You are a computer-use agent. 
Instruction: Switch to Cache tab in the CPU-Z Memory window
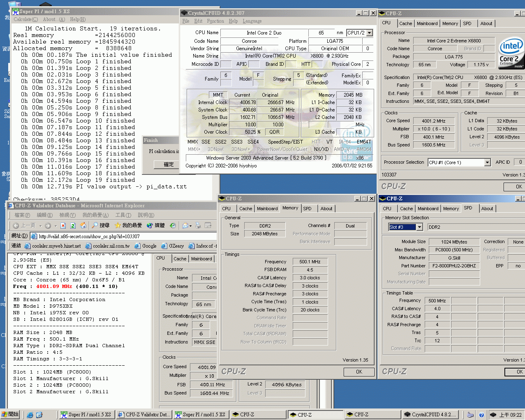click(245, 209)
